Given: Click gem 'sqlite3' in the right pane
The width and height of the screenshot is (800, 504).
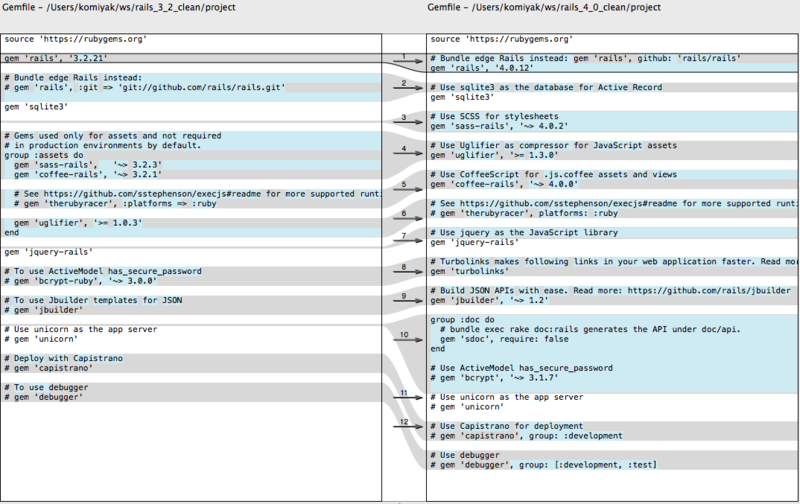Looking at the screenshot, I should tap(462, 97).
